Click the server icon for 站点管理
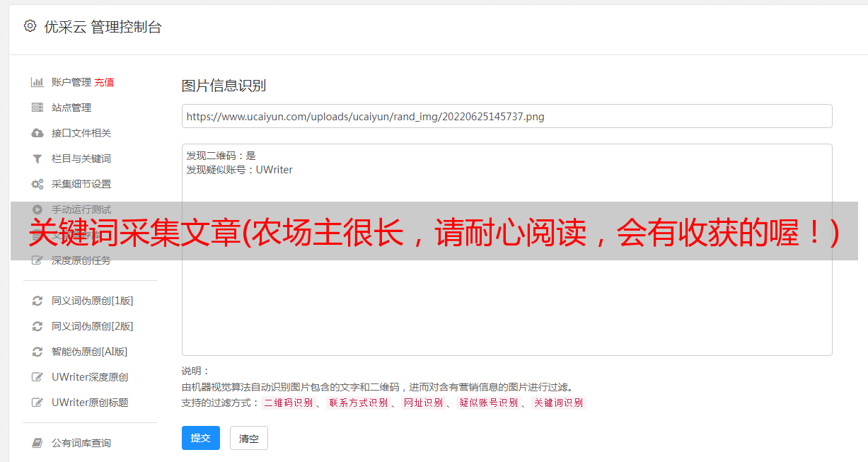This screenshot has width=868, height=462. [x=37, y=108]
